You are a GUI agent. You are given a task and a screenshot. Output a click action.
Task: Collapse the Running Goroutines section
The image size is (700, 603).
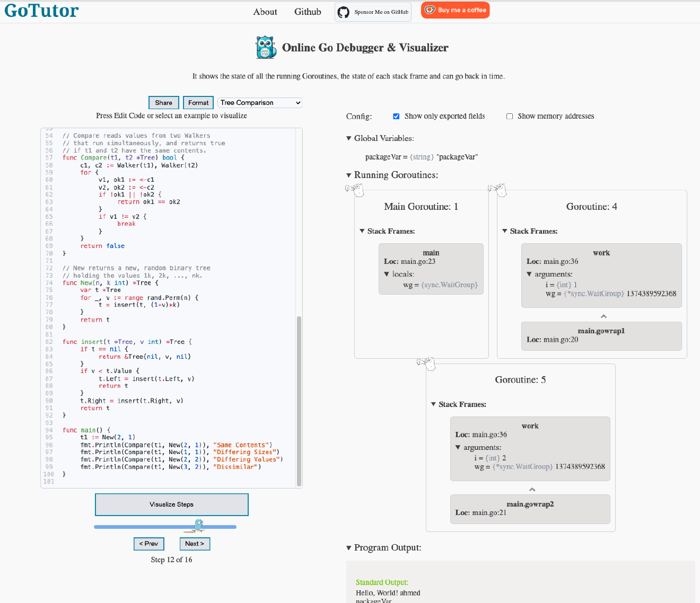click(349, 175)
